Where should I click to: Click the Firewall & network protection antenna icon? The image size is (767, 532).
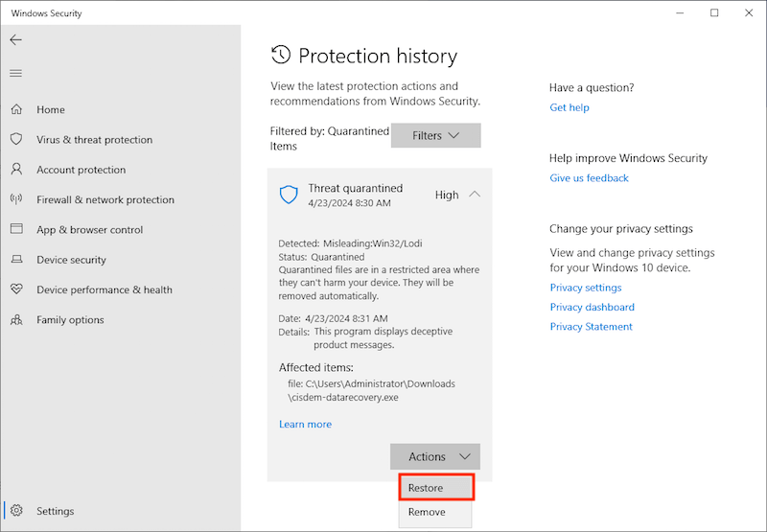click(x=16, y=199)
